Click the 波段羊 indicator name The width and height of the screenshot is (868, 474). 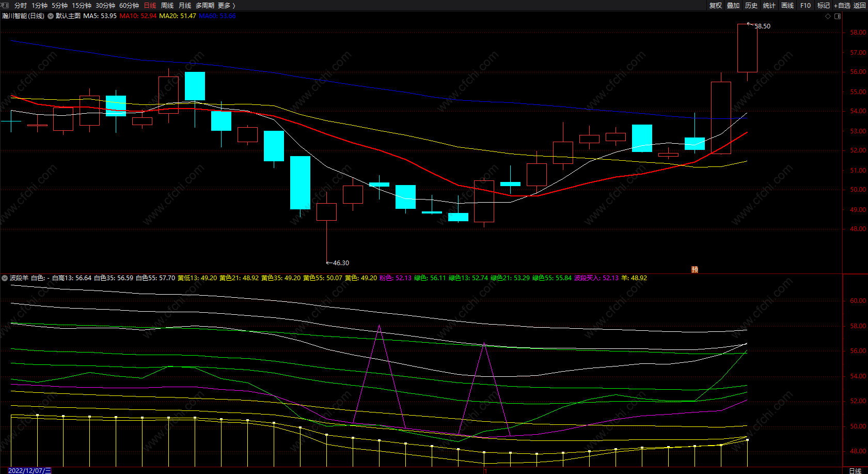[19, 278]
